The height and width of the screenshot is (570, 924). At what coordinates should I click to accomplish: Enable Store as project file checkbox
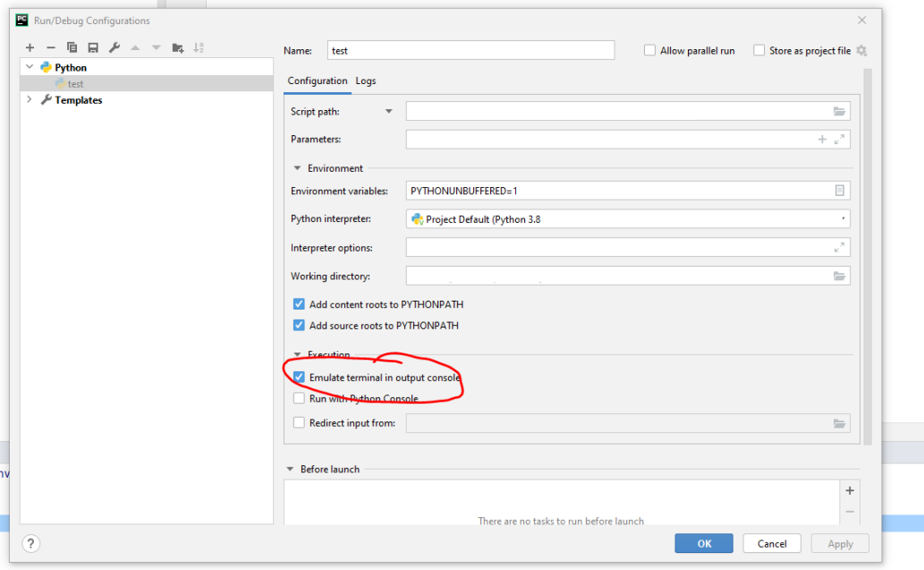pos(759,51)
